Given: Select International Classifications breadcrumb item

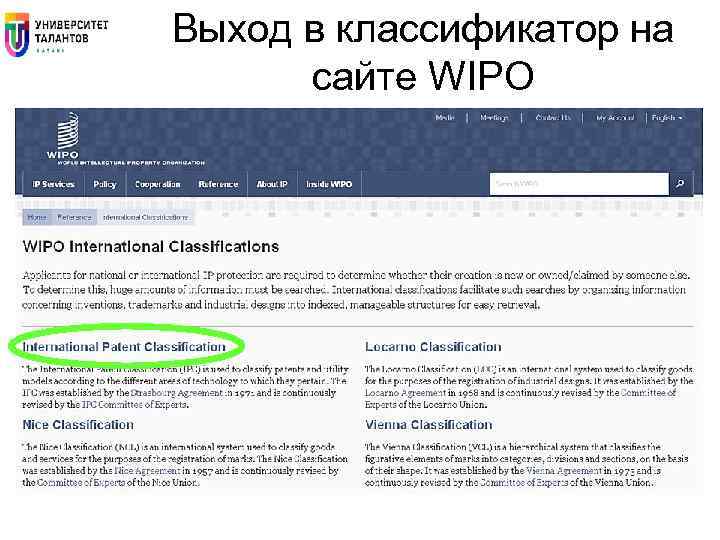Looking at the screenshot, I should [146, 217].
